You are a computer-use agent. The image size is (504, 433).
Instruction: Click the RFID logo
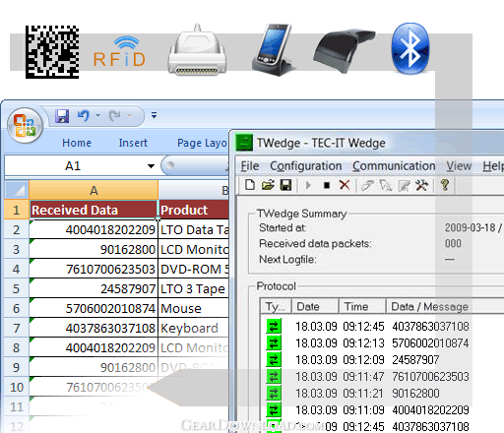pyautogui.click(x=120, y=52)
